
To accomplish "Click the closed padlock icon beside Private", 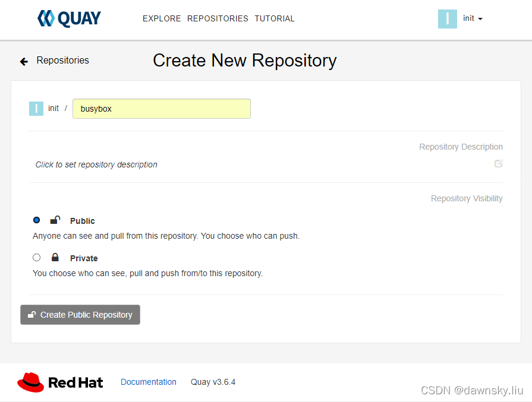I will click(55, 257).
